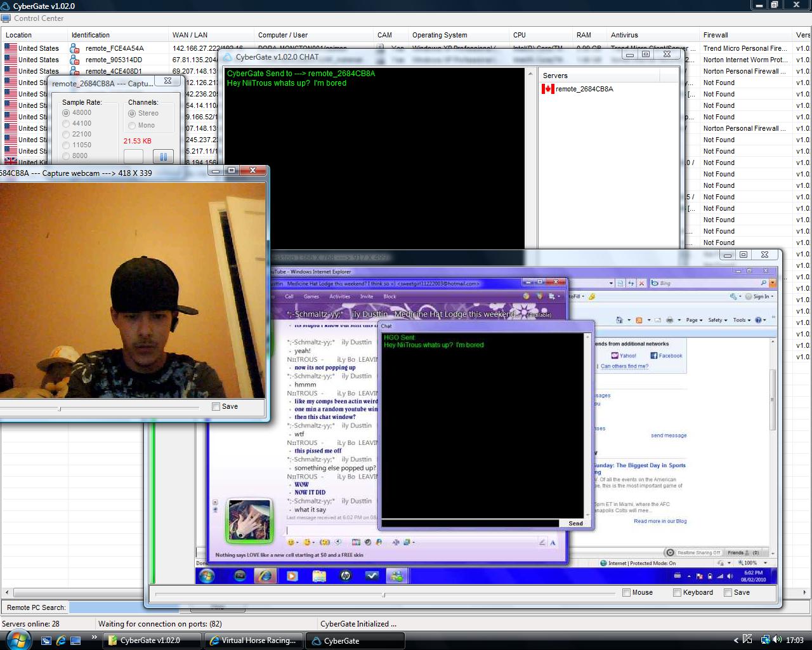Click the CyberGate CHAT window title icon

click(228, 57)
